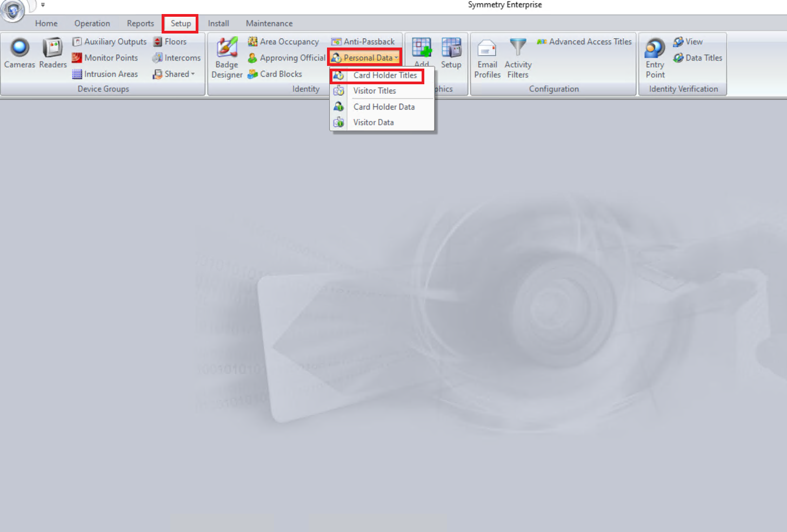The image size is (787, 532).
Task: Open the Symmetry application orb menu
Action: [13, 10]
